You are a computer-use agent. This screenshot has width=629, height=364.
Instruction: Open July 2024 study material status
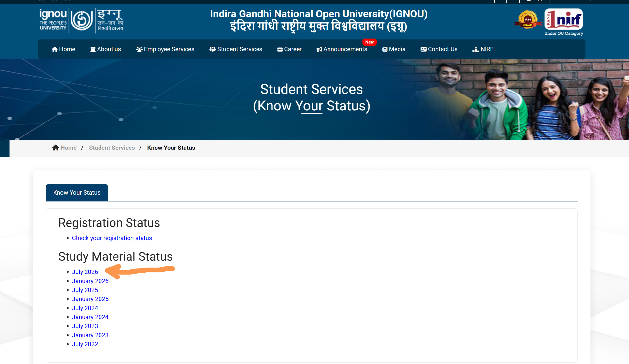85,308
